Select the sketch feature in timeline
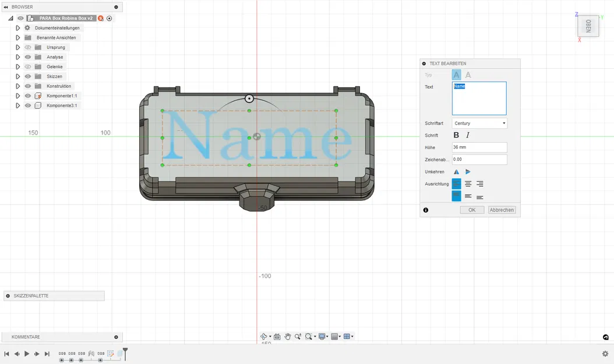The width and height of the screenshot is (614, 364). (x=111, y=354)
